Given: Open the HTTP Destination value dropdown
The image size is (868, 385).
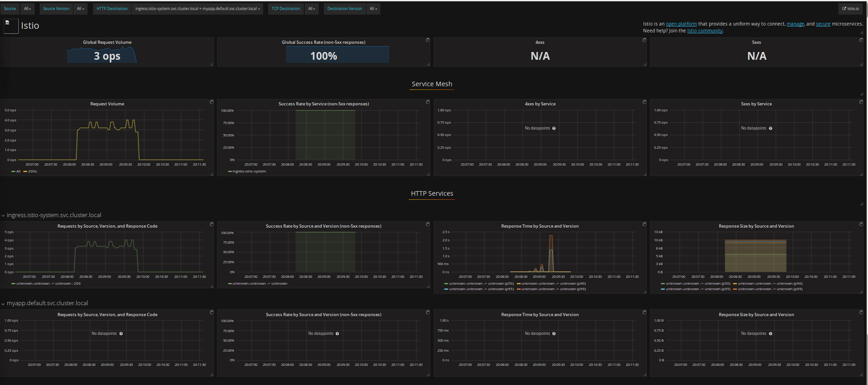Looking at the screenshot, I should pos(198,9).
